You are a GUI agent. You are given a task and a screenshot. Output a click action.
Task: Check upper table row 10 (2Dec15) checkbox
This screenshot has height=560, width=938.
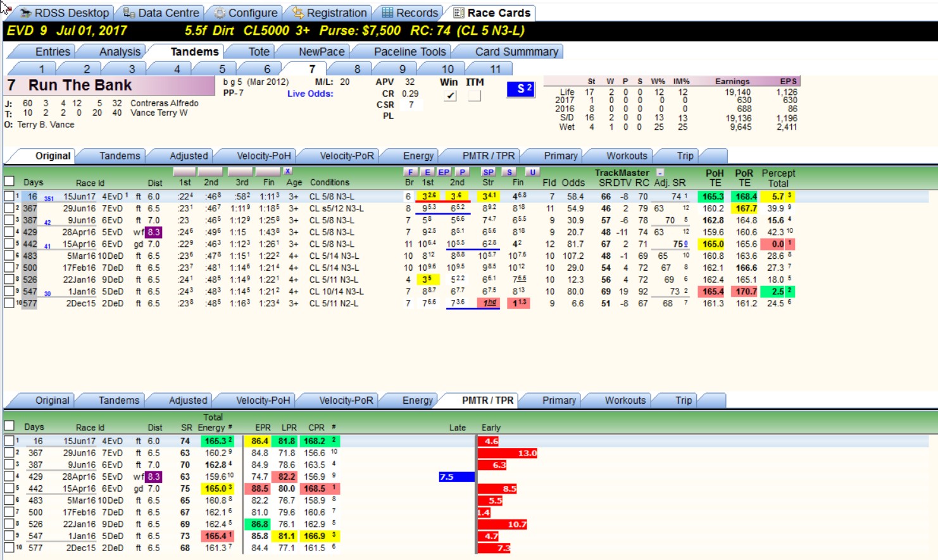coord(9,303)
